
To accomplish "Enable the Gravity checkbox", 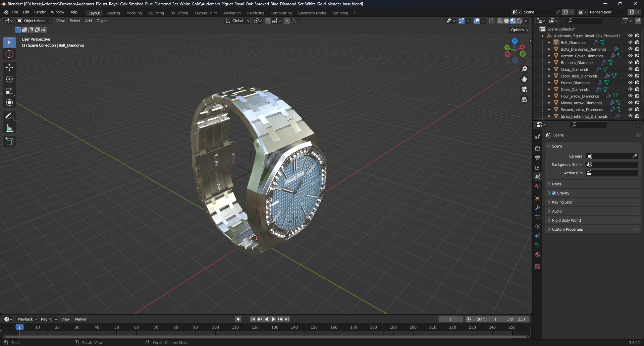I will pyautogui.click(x=554, y=193).
